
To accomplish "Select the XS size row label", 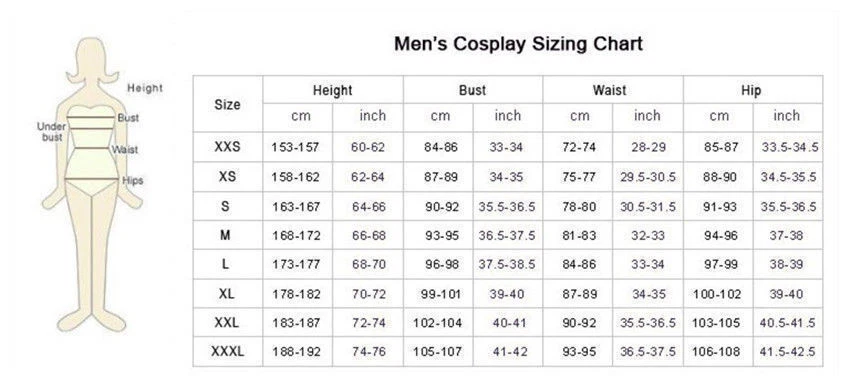I will (227, 177).
